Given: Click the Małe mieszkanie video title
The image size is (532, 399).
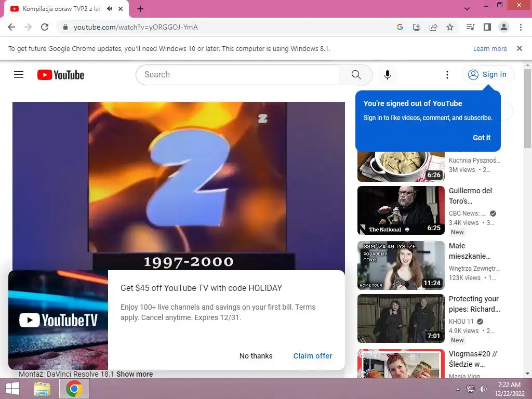Looking at the screenshot, I should point(470,251).
